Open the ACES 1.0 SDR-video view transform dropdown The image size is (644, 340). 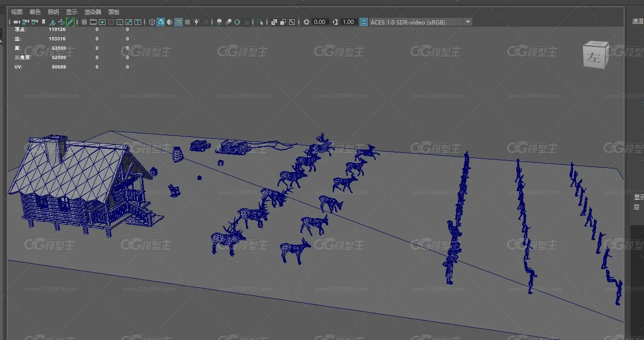coord(420,22)
